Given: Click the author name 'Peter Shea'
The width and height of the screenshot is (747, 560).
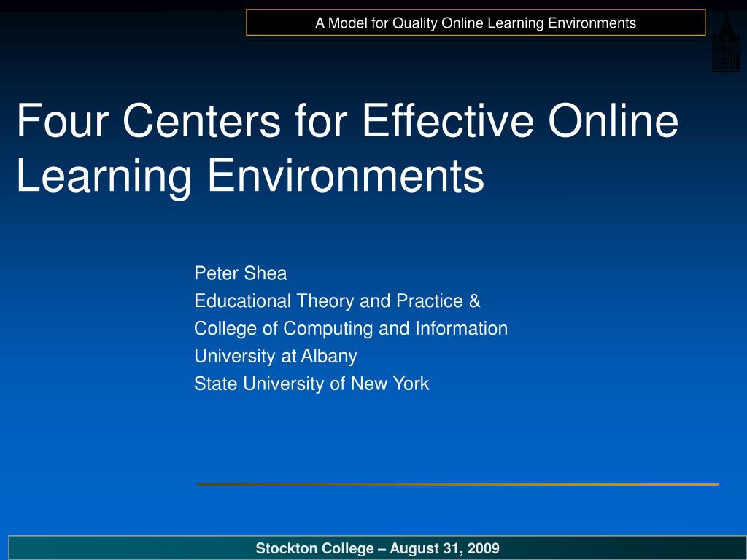Looking at the screenshot, I should click(241, 273).
